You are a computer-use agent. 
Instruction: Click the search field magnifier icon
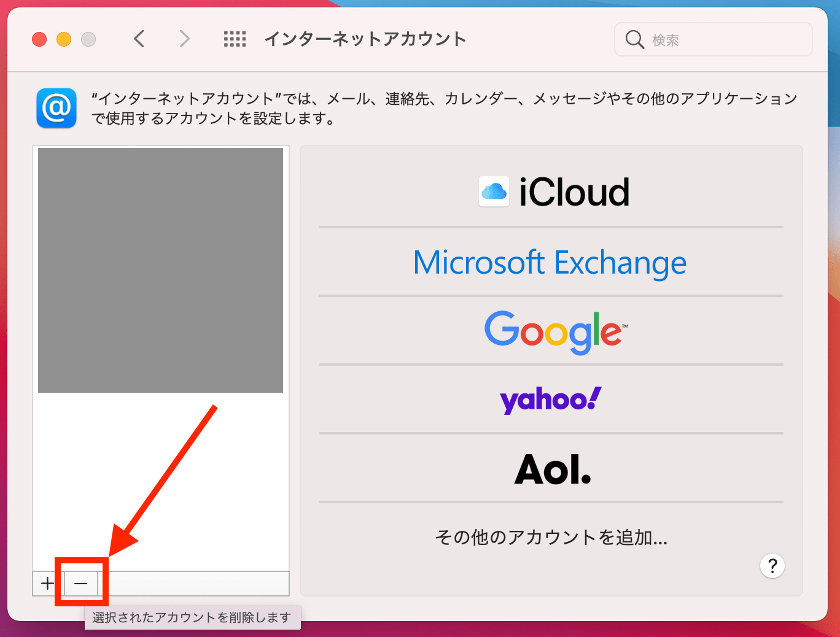(x=634, y=40)
